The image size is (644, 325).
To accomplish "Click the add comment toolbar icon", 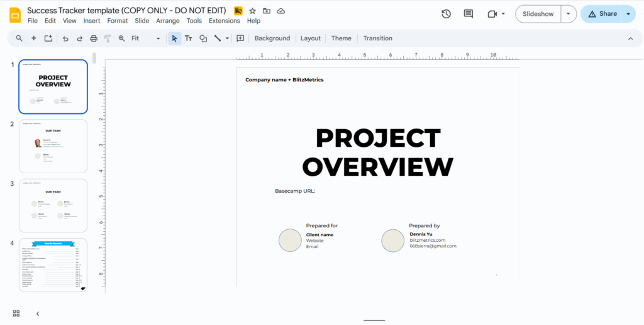I will (x=240, y=38).
